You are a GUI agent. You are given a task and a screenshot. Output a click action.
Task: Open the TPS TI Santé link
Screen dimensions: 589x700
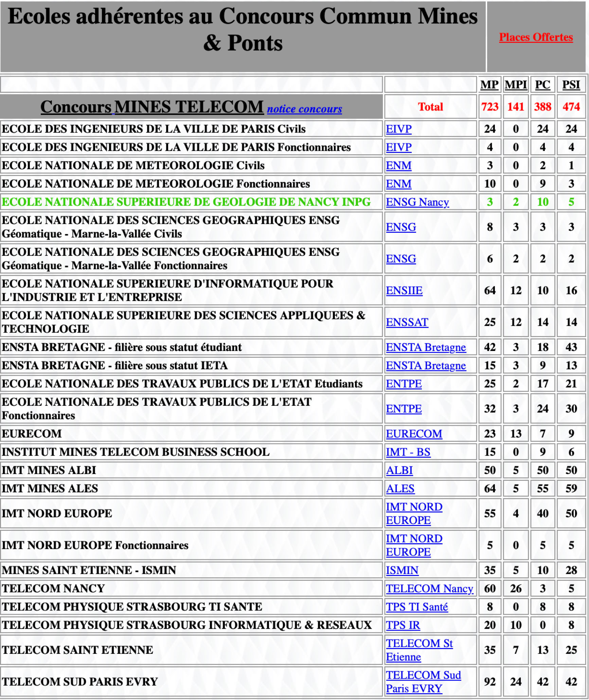pyautogui.click(x=416, y=607)
